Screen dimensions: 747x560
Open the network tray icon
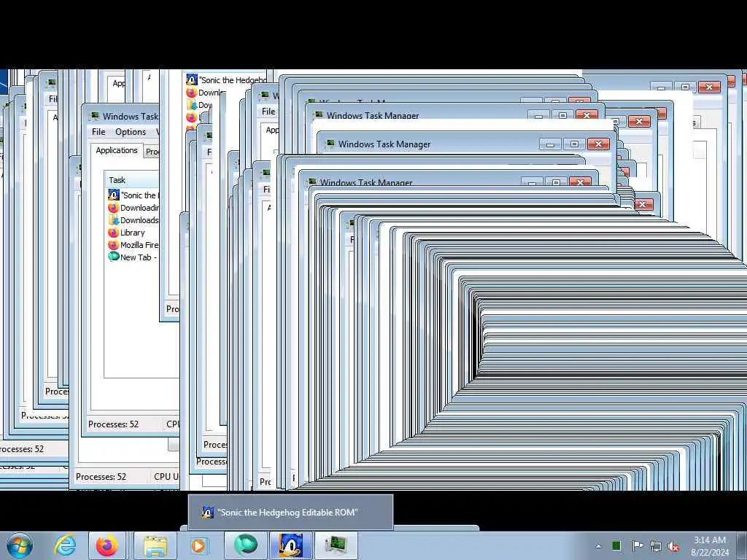coord(656,546)
